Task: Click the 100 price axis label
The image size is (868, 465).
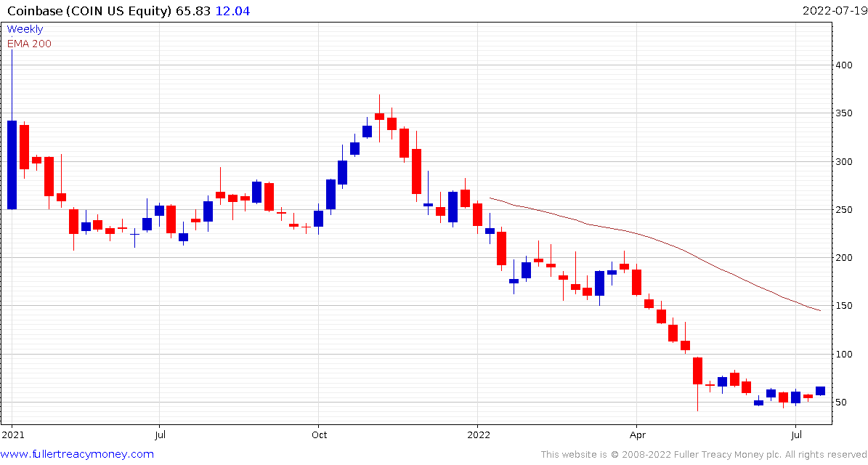Action: pyautogui.click(x=843, y=355)
